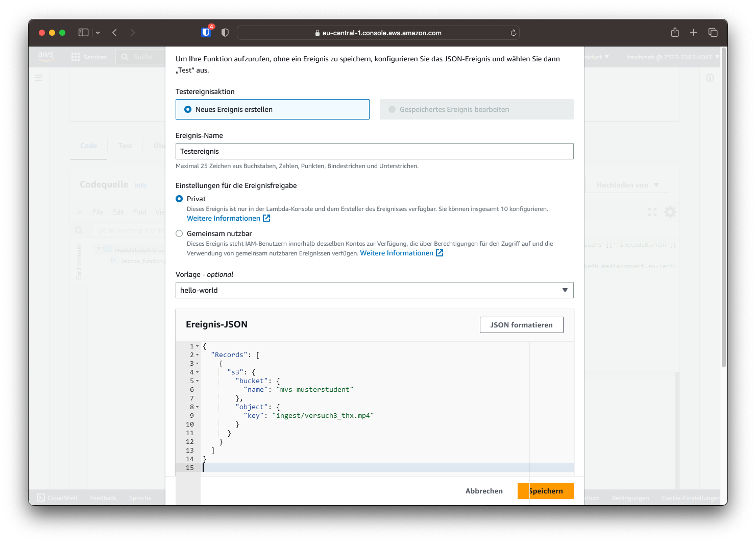Open the AWS Services grid menu
Viewport: 756px width, 543px height.
tap(89, 57)
